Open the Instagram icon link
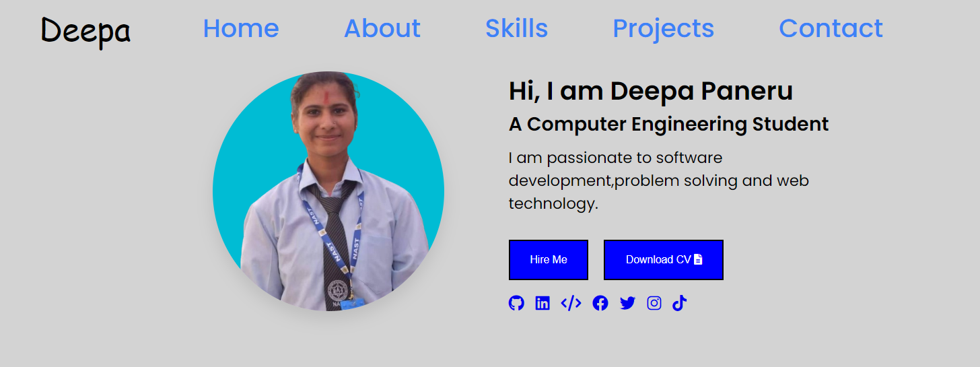Viewport: 980px width, 367px height. [x=654, y=303]
